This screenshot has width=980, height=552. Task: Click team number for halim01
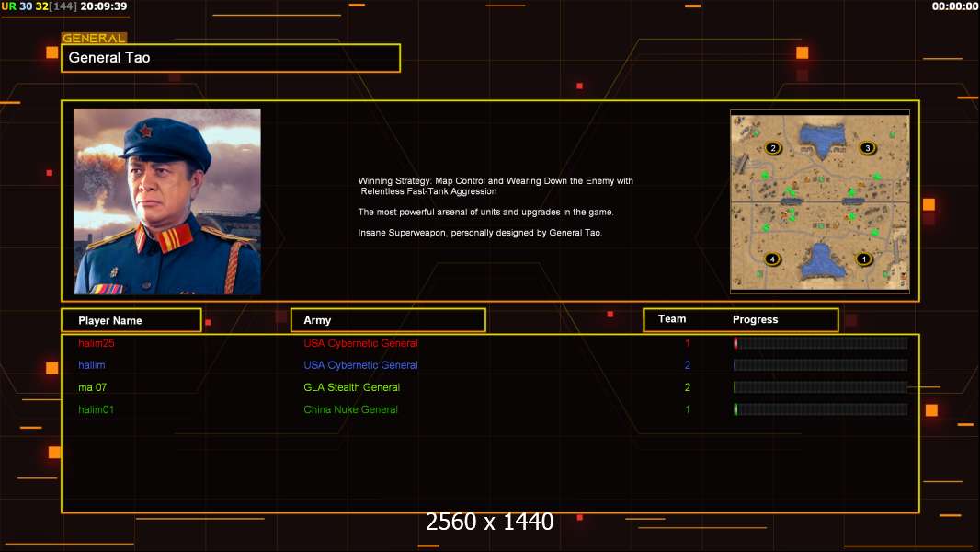tap(688, 409)
